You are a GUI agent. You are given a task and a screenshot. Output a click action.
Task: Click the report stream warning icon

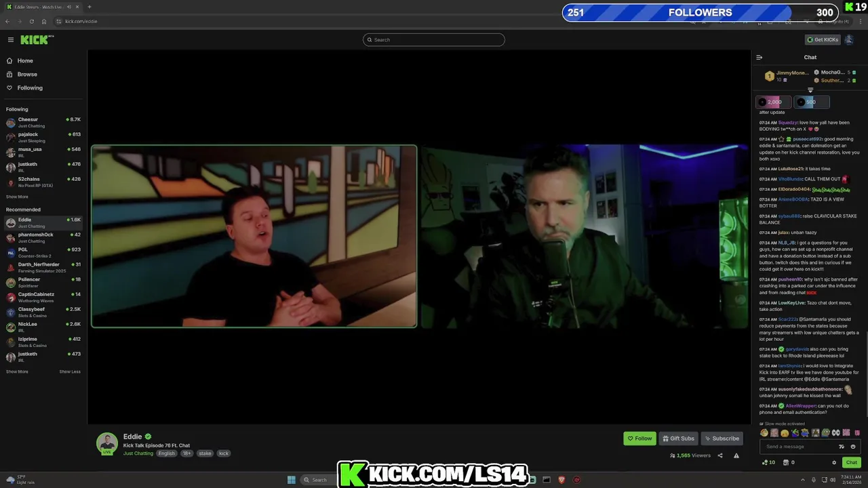pos(736,455)
